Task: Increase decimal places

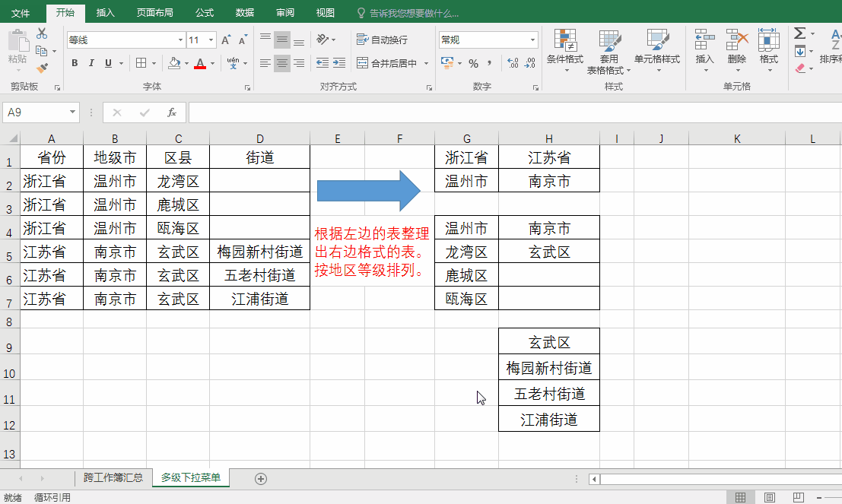Action: point(513,63)
